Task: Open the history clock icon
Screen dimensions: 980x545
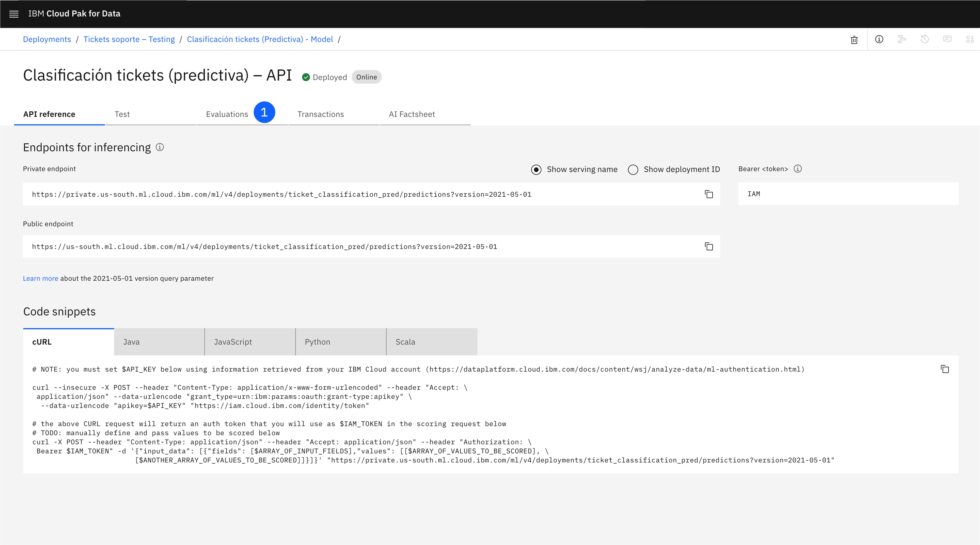Action: [x=925, y=39]
